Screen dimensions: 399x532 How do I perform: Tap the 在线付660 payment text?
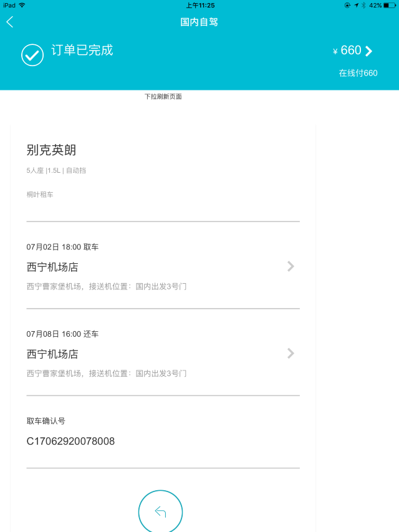click(358, 73)
